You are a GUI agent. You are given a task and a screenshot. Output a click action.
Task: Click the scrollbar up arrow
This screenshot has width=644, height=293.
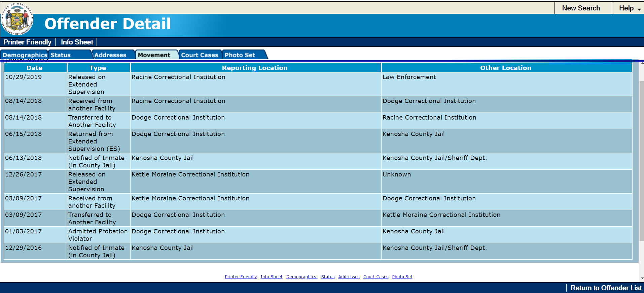[642, 63]
